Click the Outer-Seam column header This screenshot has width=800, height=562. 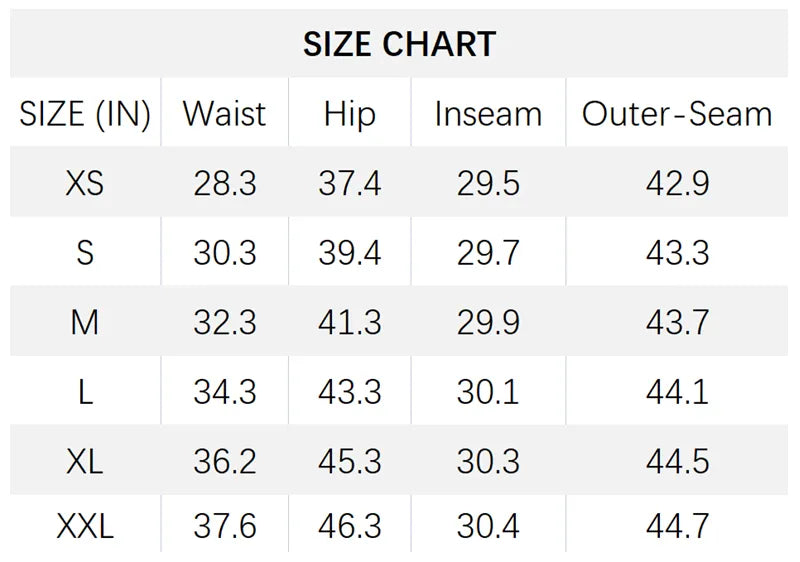point(677,114)
